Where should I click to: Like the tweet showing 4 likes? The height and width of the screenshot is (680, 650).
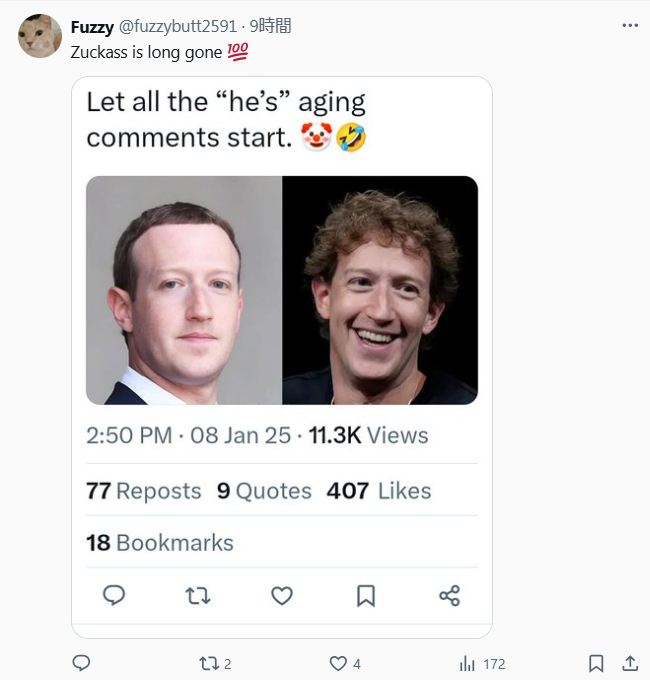[339, 663]
